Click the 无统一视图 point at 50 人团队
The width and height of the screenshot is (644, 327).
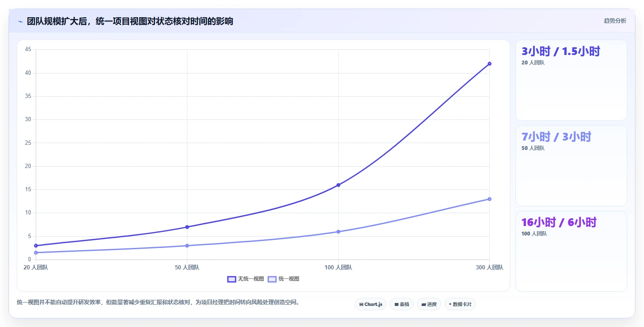tap(187, 227)
